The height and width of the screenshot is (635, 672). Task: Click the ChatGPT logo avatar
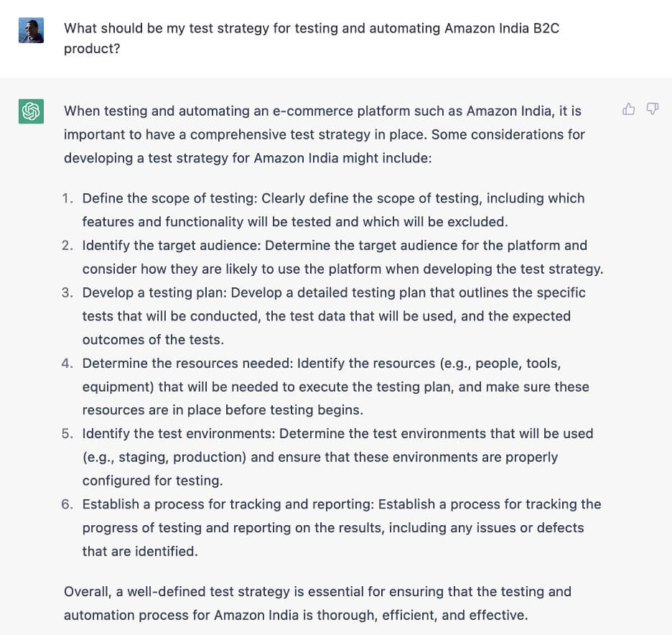(31, 111)
